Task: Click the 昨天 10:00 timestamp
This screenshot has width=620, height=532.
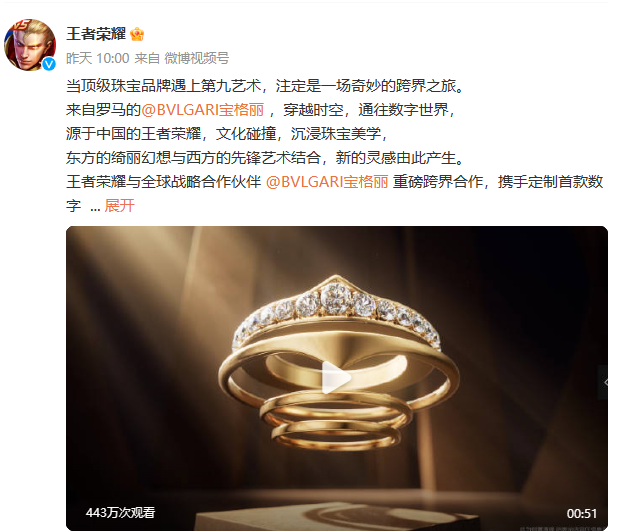Action: tap(98, 59)
